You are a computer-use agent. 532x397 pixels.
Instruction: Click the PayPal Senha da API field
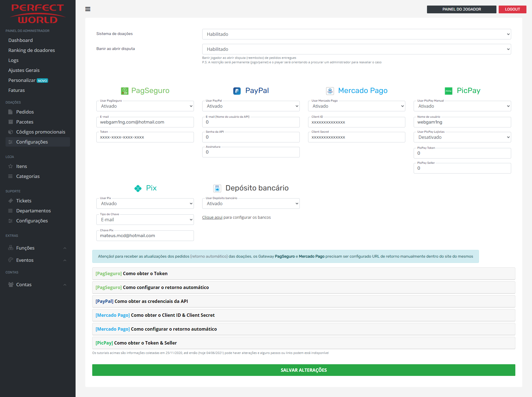point(251,137)
